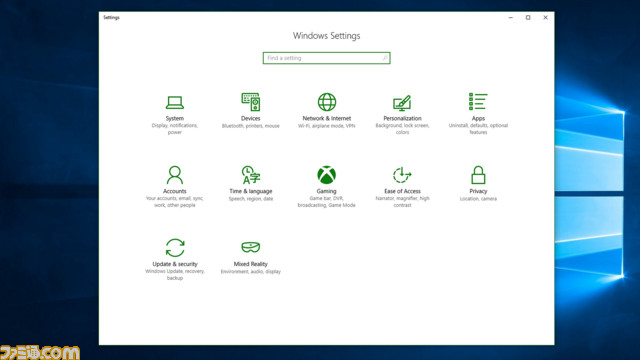Screen dimensions: 640x360
Task: Open the Apps list icon
Action: [x=478, y=101]
